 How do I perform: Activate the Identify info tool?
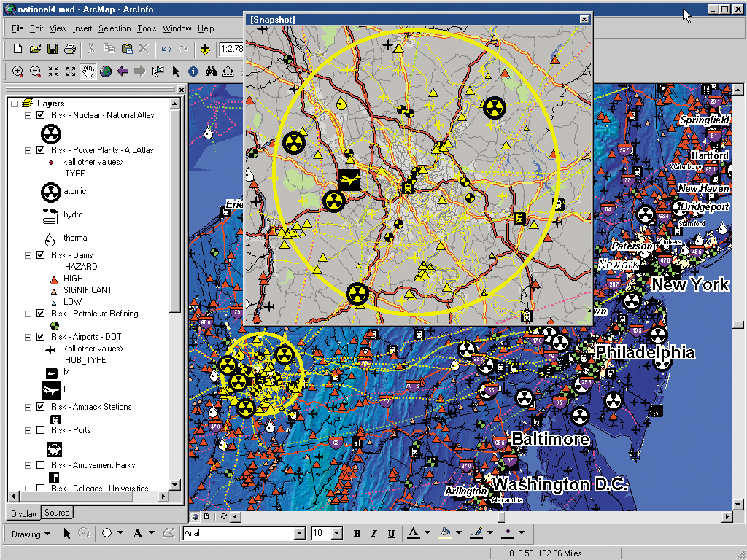[x=193, y=71]
